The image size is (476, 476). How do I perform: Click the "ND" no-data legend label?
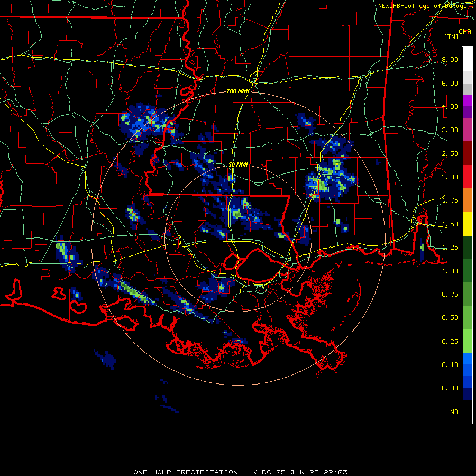coord(454,412)
